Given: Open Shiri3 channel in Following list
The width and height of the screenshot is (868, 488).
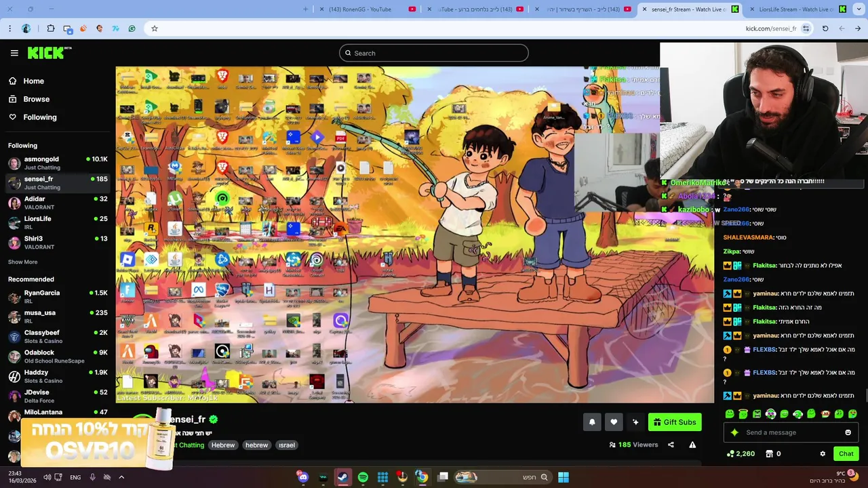Looking at the screenshot, I should coord(58,242).
